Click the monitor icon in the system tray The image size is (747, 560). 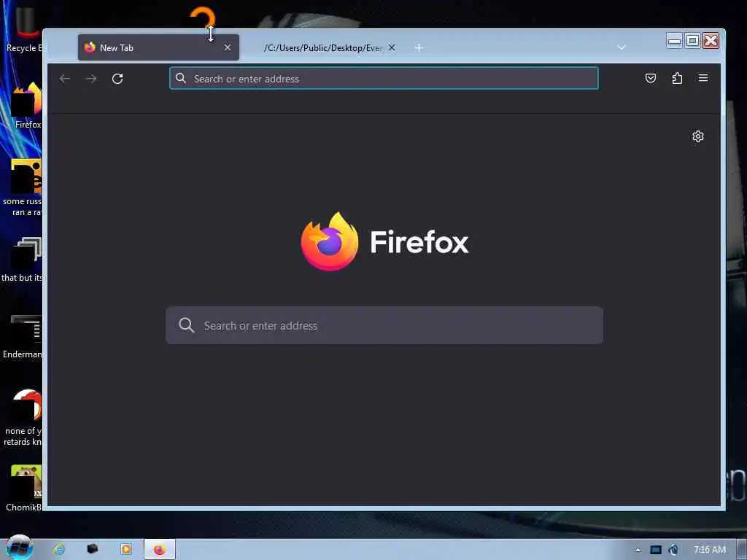tap(656, 550)
